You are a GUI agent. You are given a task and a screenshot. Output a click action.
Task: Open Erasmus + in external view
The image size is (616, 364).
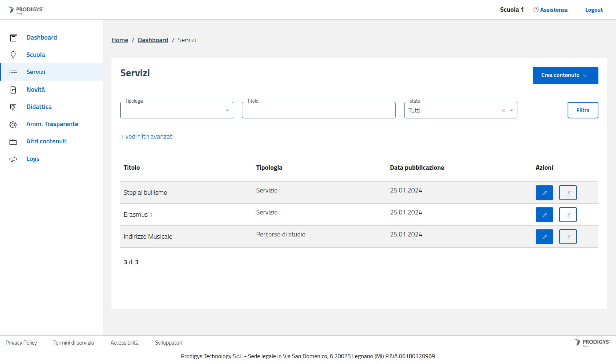coord(568,215)
